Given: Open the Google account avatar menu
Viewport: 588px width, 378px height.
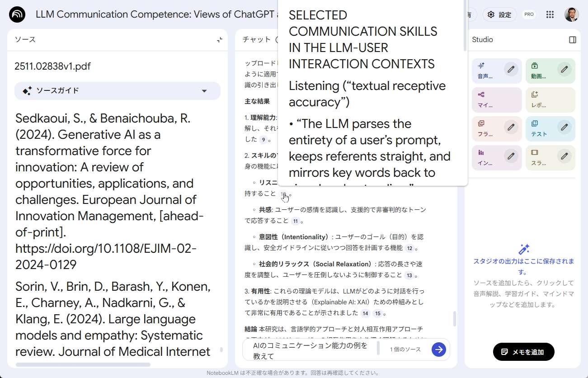Looking at the screenshot, I should 572,14.
